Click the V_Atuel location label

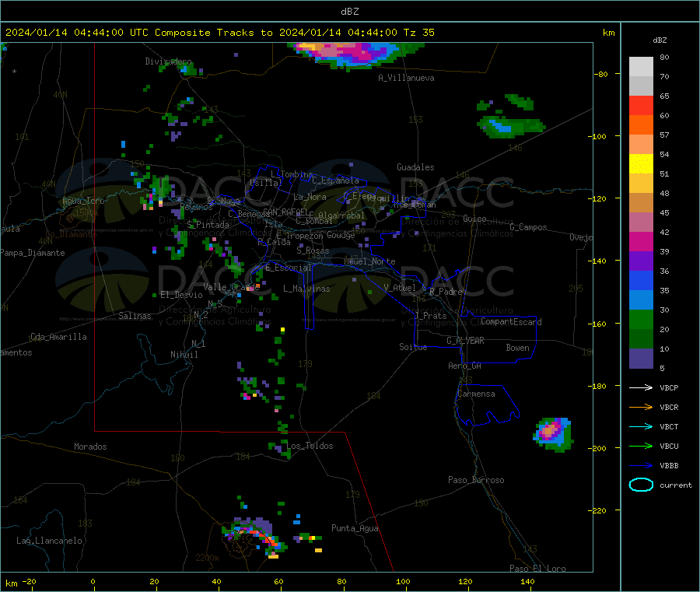pos(400,288)
